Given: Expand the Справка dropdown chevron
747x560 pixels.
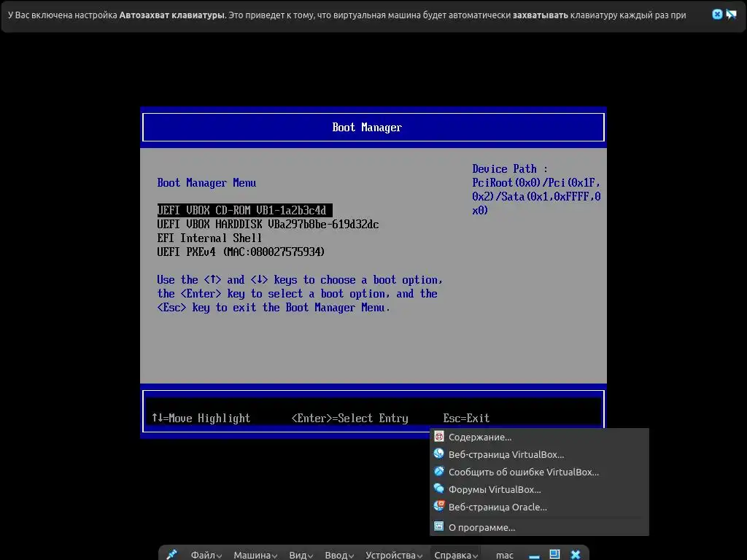Looking at the screenshot, I should 475,556.
